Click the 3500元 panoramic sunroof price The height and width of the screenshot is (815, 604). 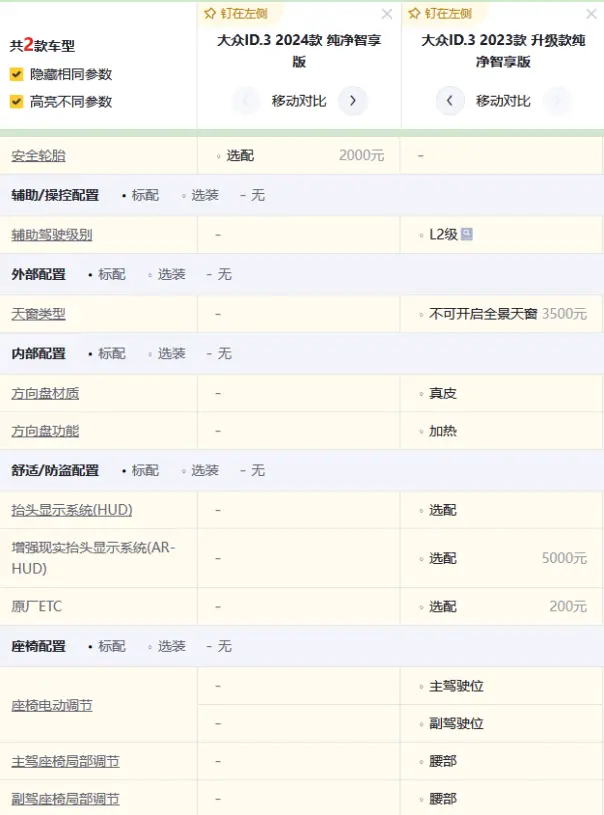tap(564, 313)
